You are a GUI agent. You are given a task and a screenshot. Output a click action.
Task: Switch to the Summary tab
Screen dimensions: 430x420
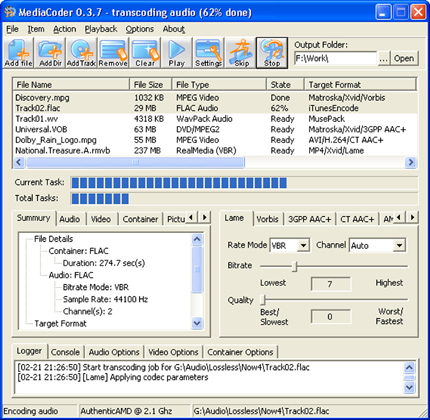pyautogui.click(x=33, y=218)
